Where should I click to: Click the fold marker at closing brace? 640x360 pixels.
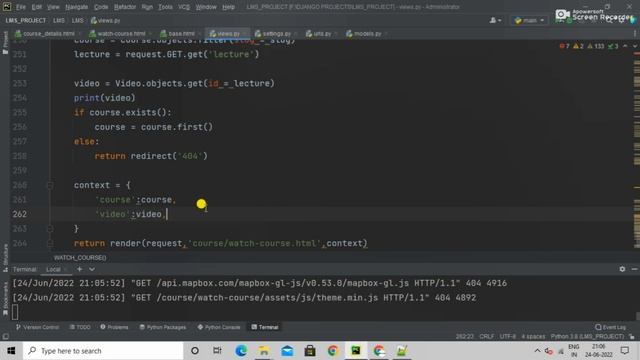[50, 229]
